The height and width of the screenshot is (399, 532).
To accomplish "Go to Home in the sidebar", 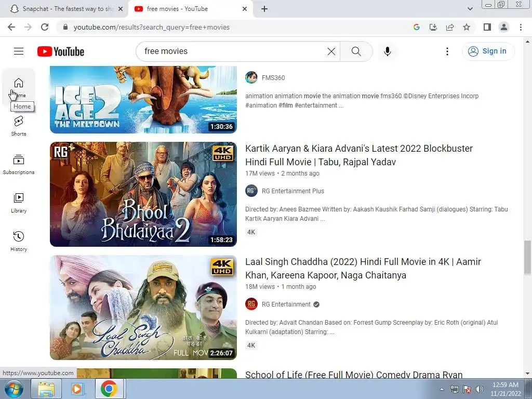I will tap(19, 87).
